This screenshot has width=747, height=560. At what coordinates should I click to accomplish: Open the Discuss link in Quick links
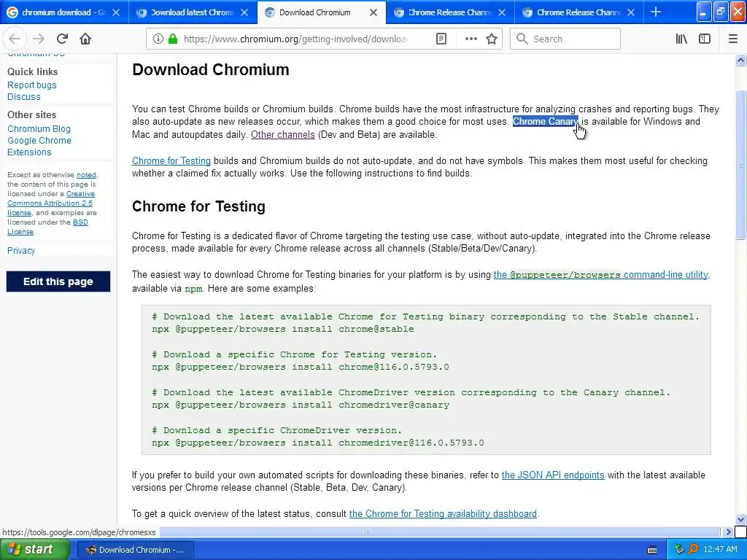24,97
